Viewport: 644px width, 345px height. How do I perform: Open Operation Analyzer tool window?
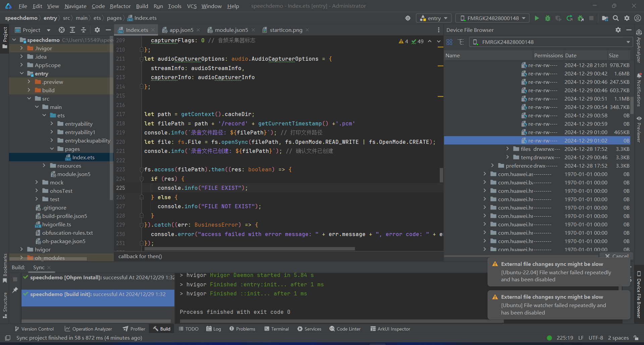click(89, 329)
